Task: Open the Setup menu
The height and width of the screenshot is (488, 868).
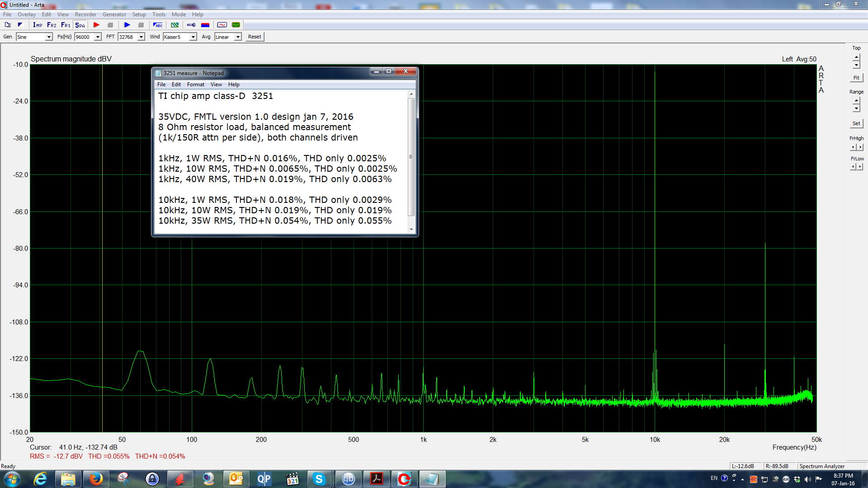Action: (x=139, y=14)
